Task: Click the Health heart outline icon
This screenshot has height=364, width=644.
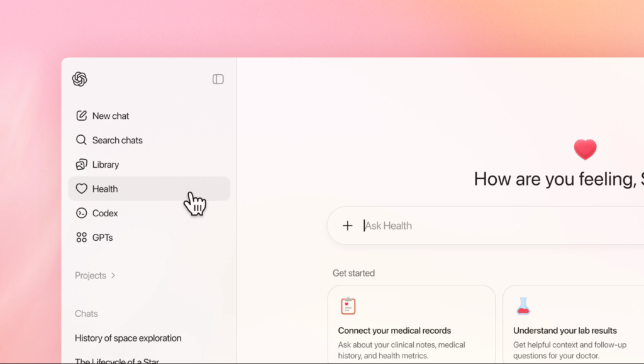Action: click(81, 189)
